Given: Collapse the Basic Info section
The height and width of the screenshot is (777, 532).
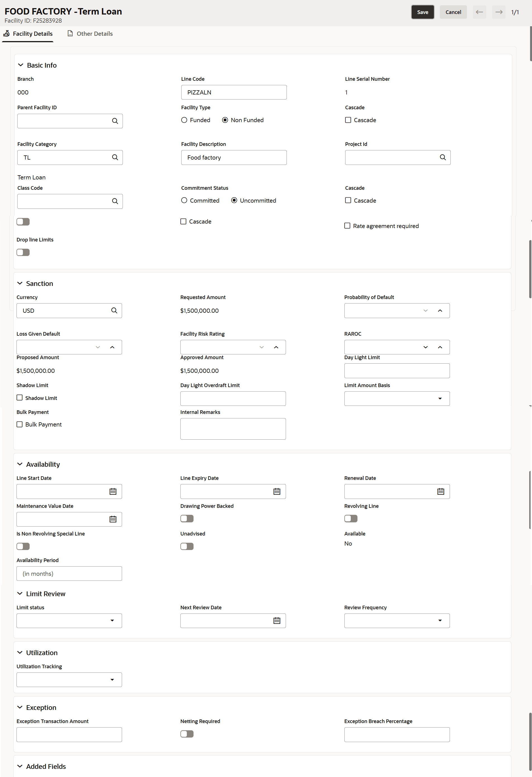Looking at the screenshot, I should click(21, 65).
